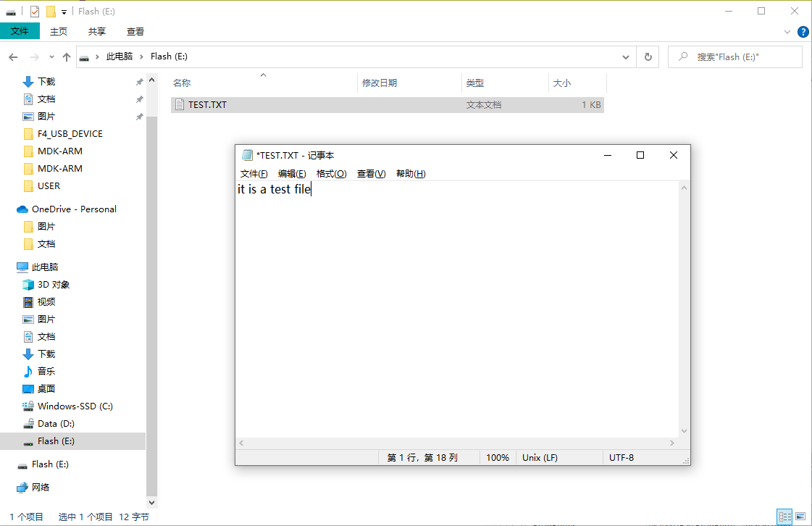Switch to the 主页 ribbon tab
812x526 pixels.
point(59,32)
